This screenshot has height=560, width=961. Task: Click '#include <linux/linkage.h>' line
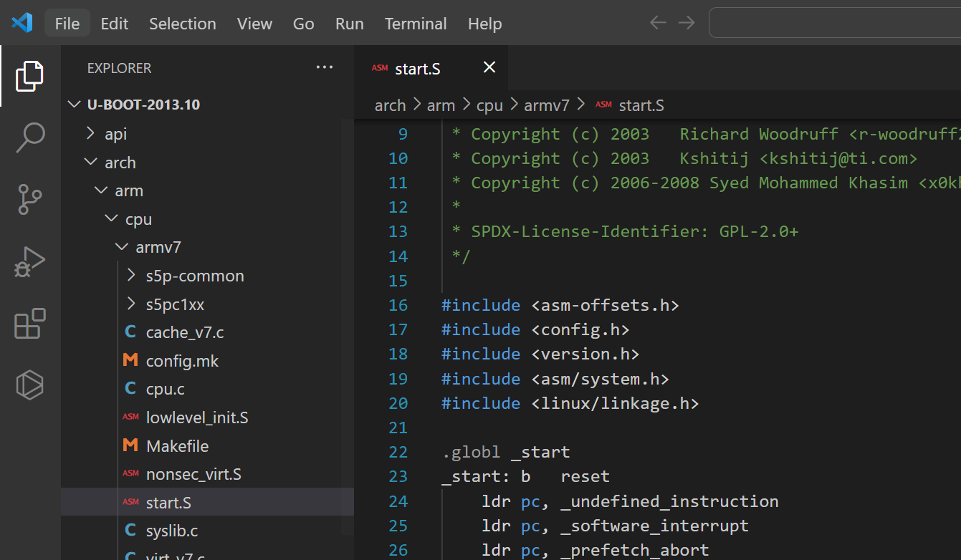570,403
